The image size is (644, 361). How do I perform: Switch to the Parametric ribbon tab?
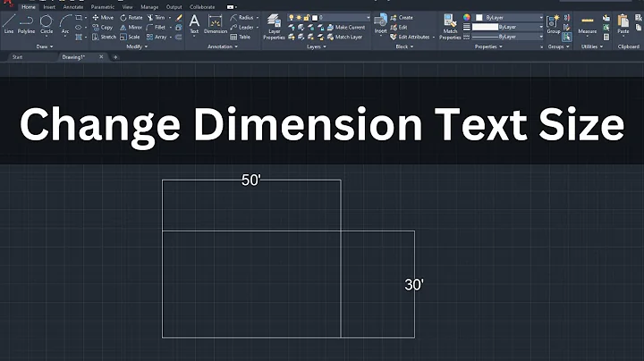103,7
